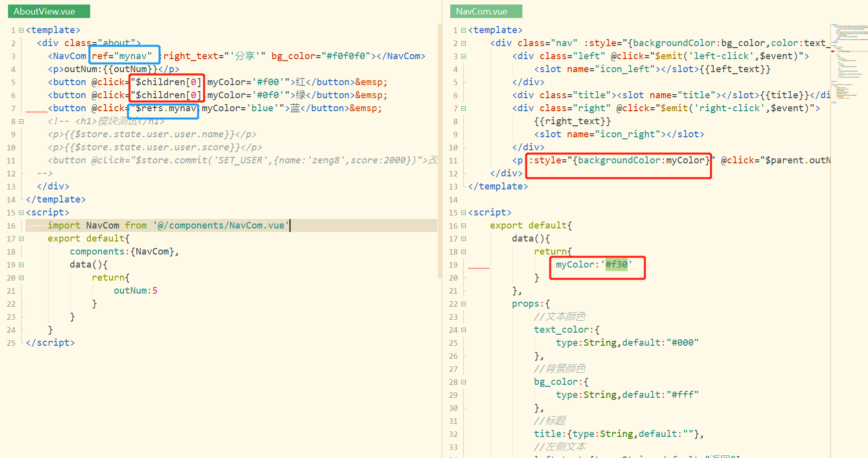Click closing </template> tag in NavCom

point(498,186)
